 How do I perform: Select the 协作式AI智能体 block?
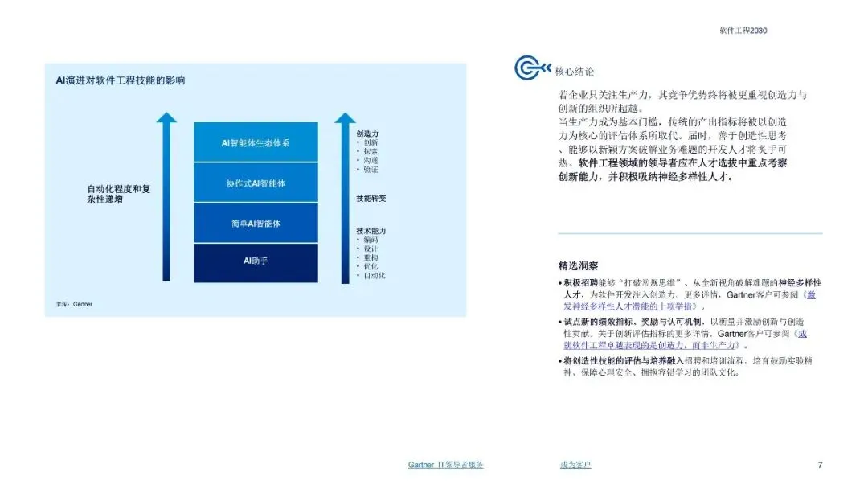[256, 183]
